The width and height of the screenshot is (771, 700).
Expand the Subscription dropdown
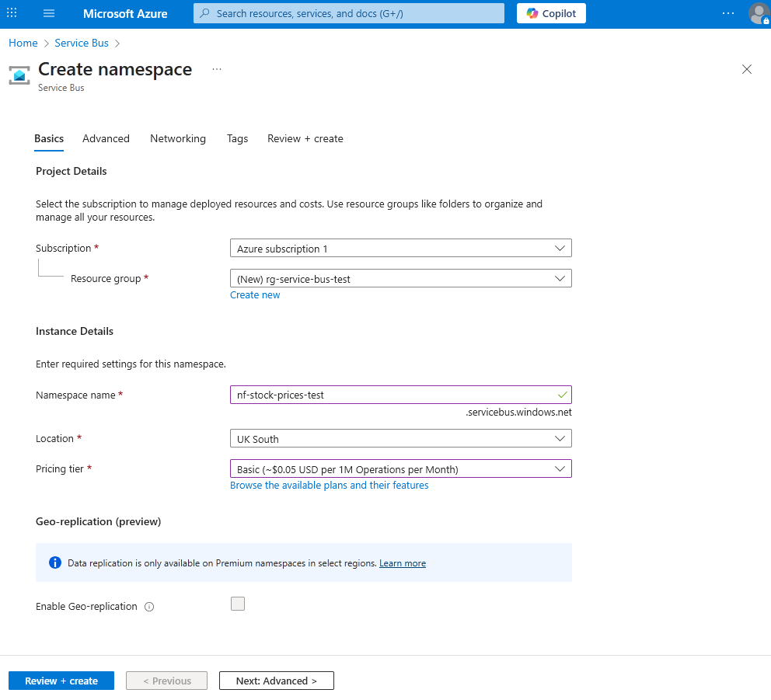(400, 249)
